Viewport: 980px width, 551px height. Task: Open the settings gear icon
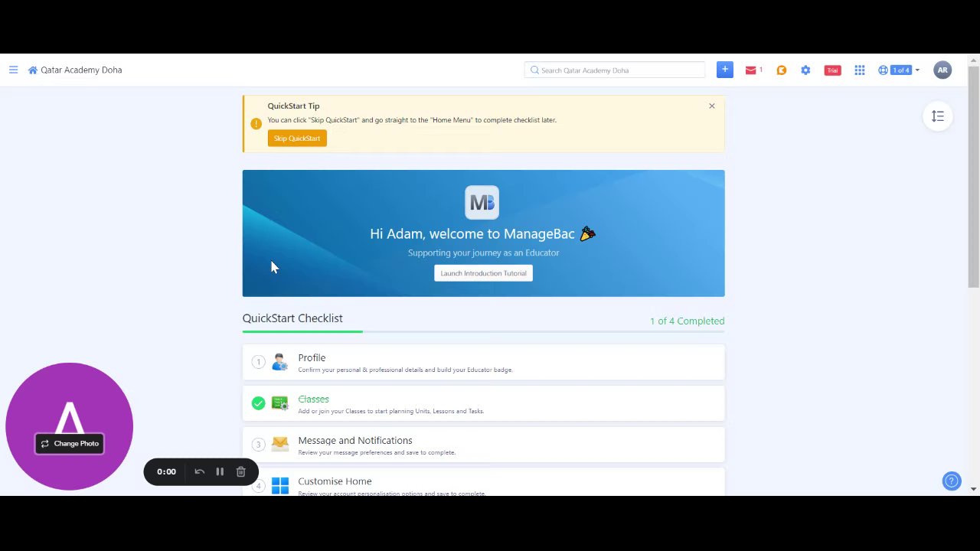(805, 70)
